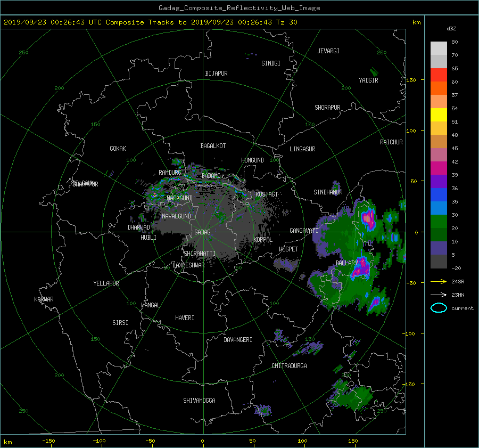Click the KUSTAGI city label
The width and height of the screenshot is (479, 448).
[x=267, y=194]
